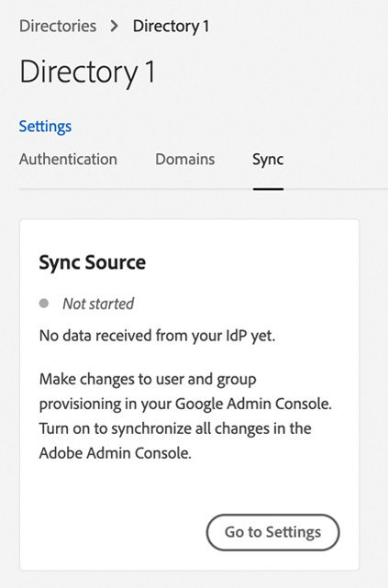The width and height of the screenshot is (388, 588).
Task: Click the No data received from IdP message
Action: pos(158,336)
